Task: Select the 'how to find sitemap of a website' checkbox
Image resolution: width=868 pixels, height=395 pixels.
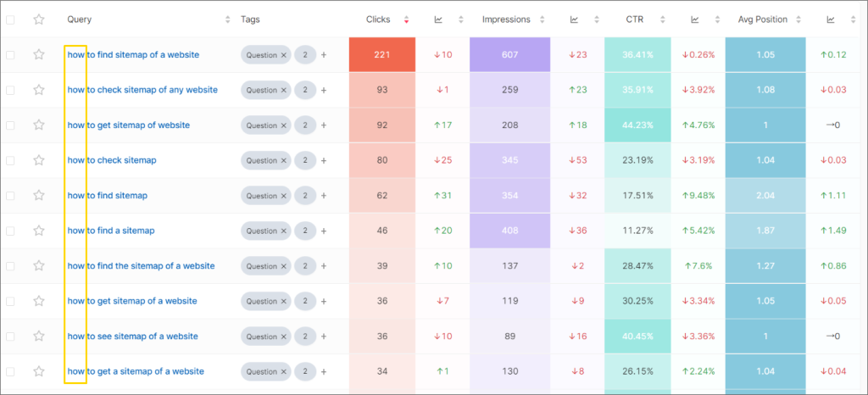Action: (x=10, y=55)
